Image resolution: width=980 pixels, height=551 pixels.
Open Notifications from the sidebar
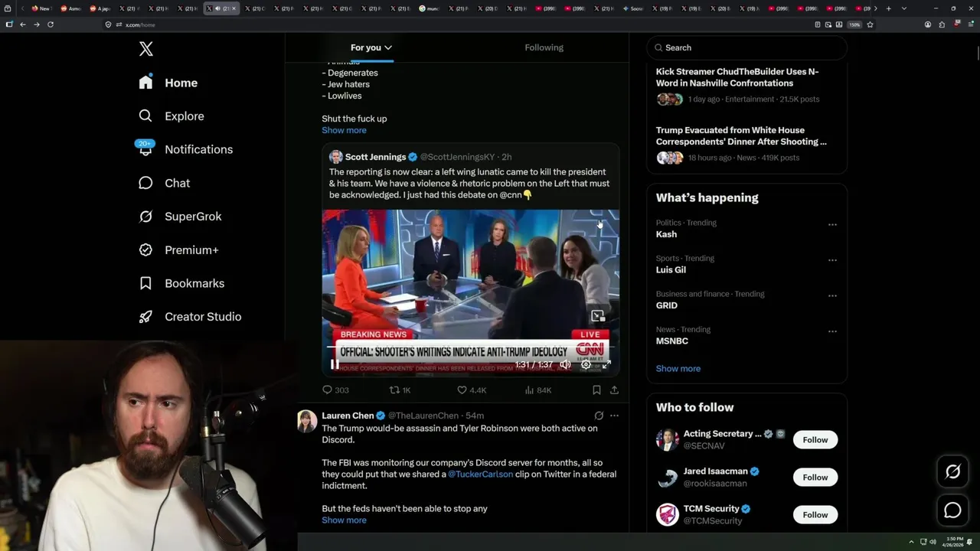click(x=185, y=149)
